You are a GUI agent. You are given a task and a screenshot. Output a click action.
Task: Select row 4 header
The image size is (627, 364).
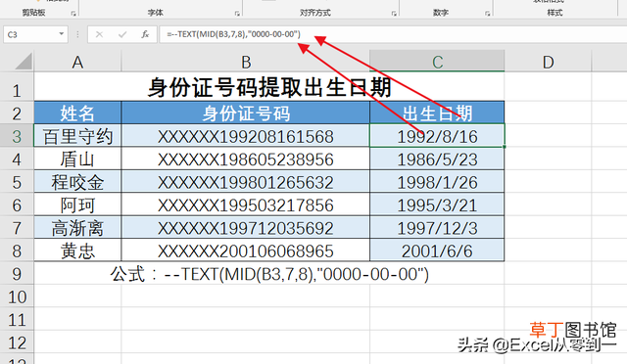(x=17, y=159)
